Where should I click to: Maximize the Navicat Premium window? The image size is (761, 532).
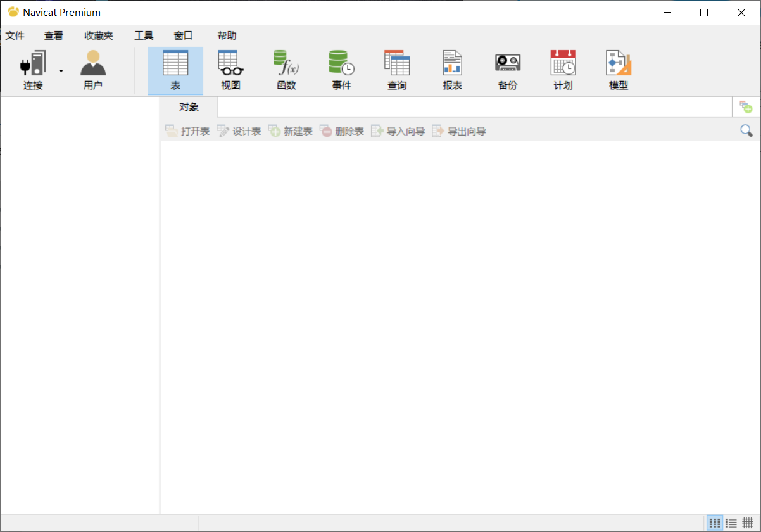pos(704,13)
